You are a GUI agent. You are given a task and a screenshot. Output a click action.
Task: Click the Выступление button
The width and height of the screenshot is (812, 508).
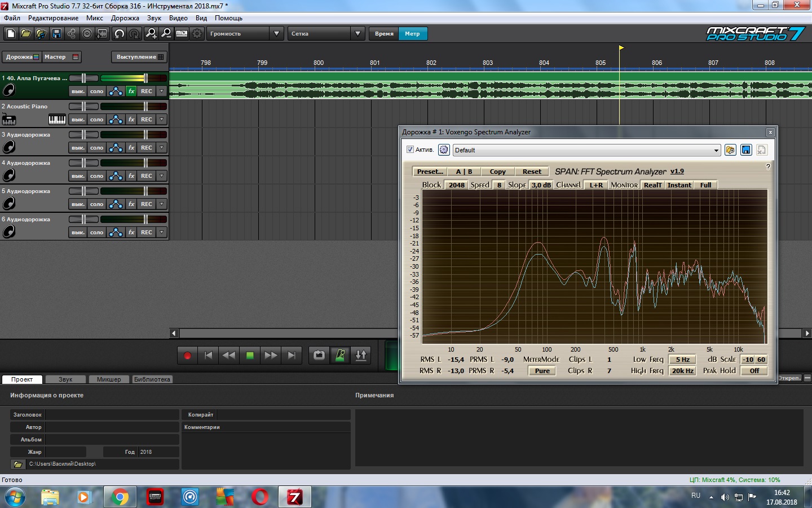(x=139, y=57)
